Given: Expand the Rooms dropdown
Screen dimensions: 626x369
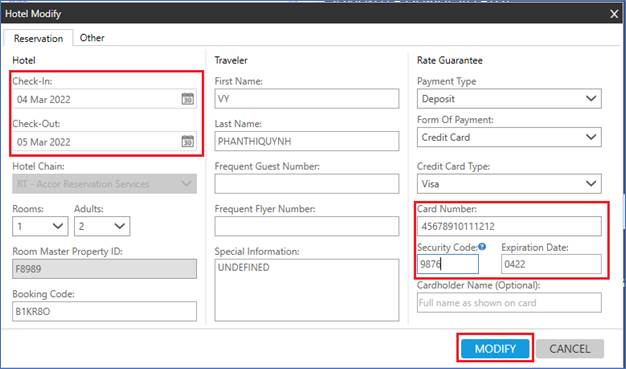Looking at the screenshot, I should 40,226.
